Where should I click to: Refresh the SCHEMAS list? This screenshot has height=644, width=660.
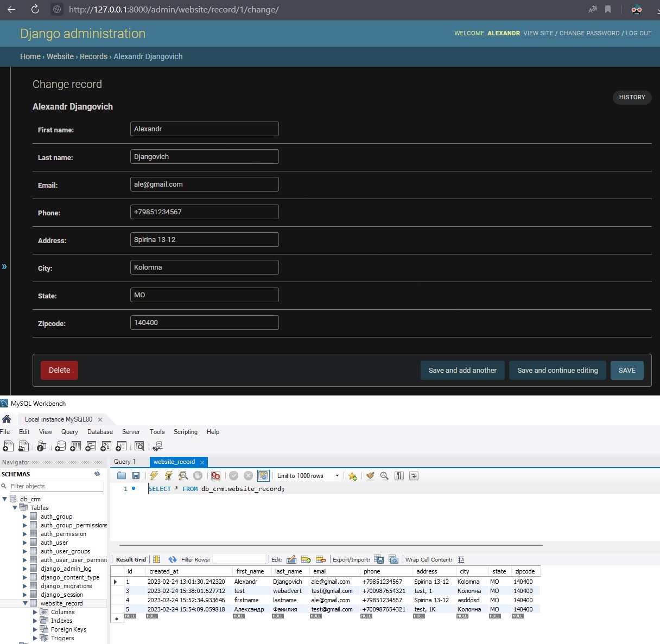97,474
